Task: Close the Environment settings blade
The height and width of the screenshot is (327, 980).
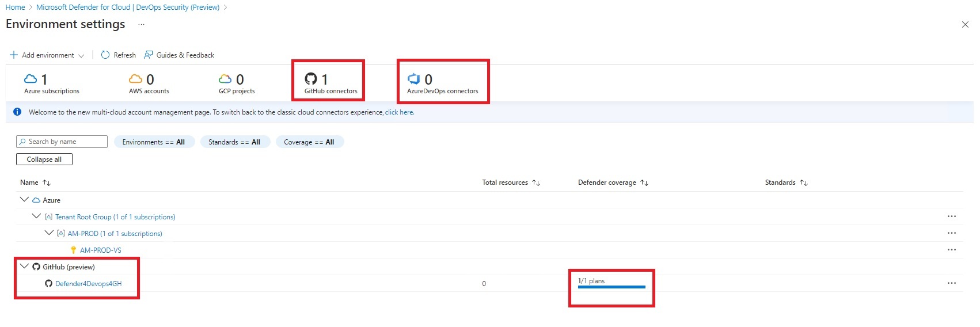Action: 965,24
